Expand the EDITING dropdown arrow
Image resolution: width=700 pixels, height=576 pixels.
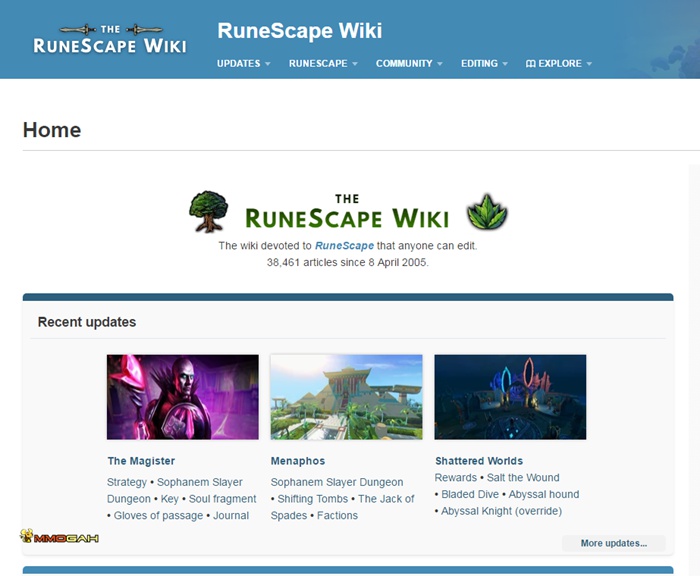[505, 64]
